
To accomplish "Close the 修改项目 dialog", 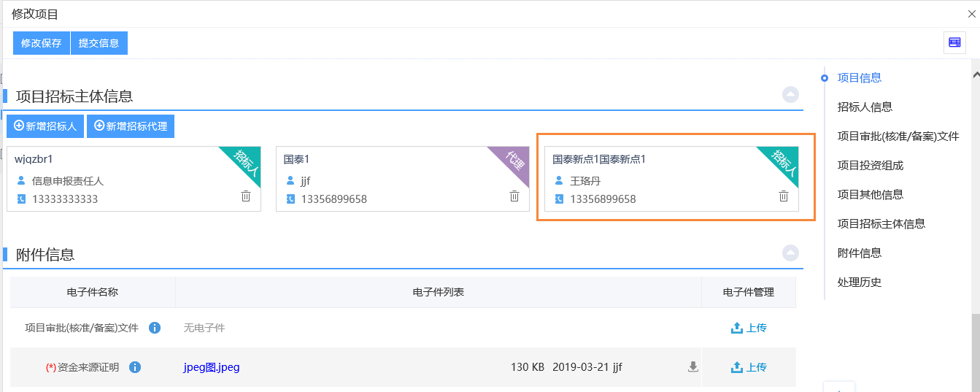I will coord(971,14).
